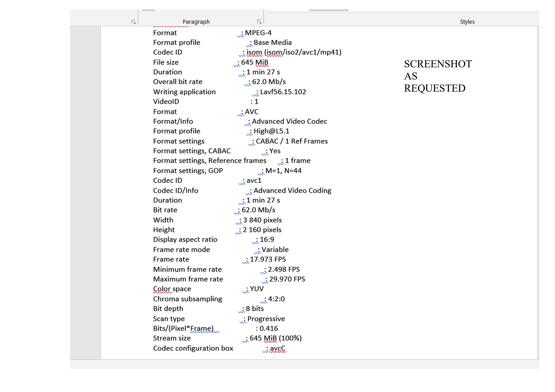The height and width of the screenshot is (392, 555).
Task: Click 'Lavf56.15.102' writing application value
Action: [x=283, y=92]
